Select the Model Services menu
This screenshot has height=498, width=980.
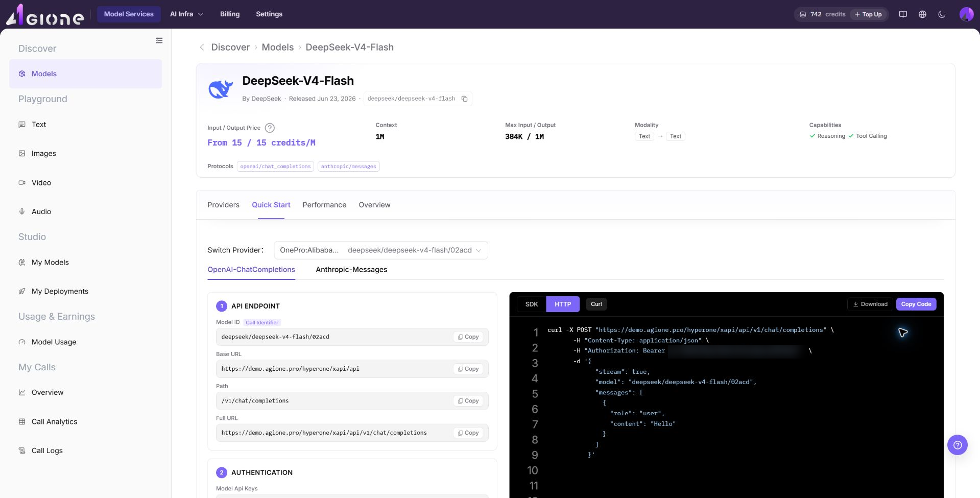[x=129, y=14]
